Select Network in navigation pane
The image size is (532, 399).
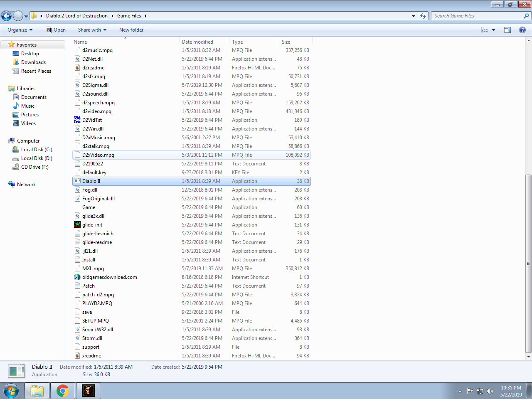click(x=26, y=185)
